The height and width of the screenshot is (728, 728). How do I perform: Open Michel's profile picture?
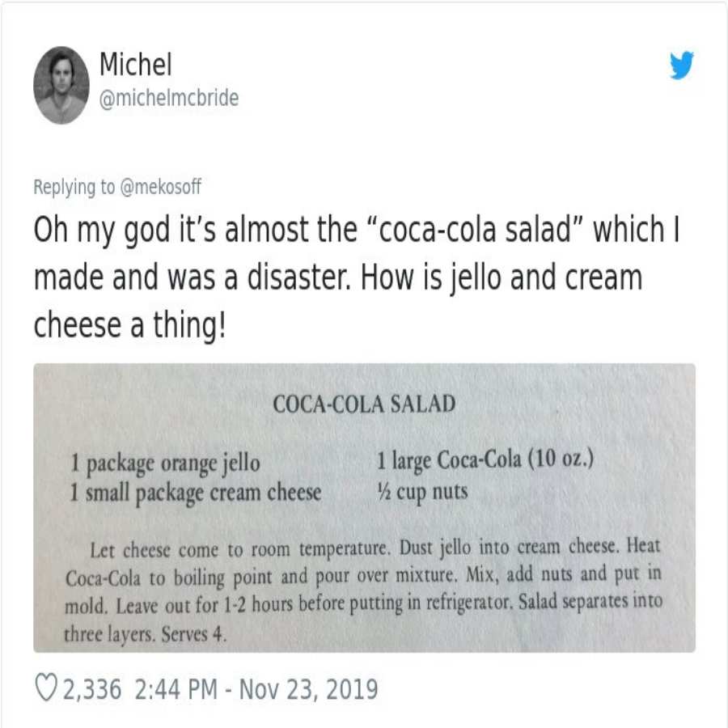click(61, 85)
